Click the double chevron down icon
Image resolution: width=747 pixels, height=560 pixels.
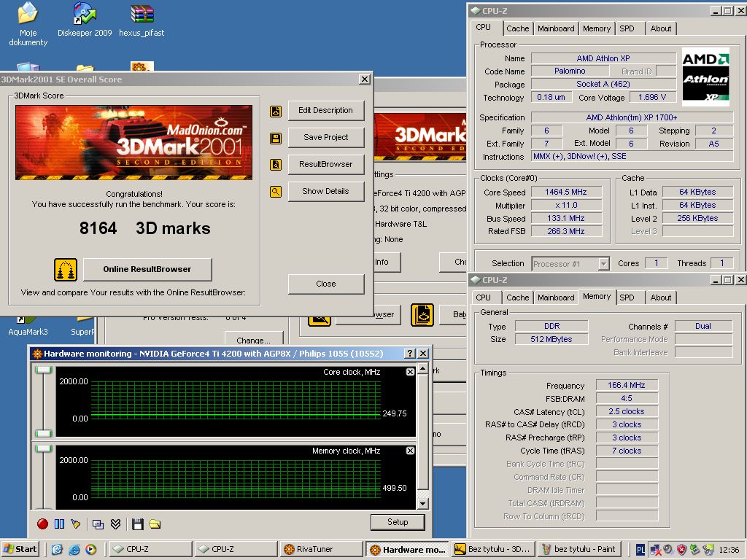(x=115, y=524)
